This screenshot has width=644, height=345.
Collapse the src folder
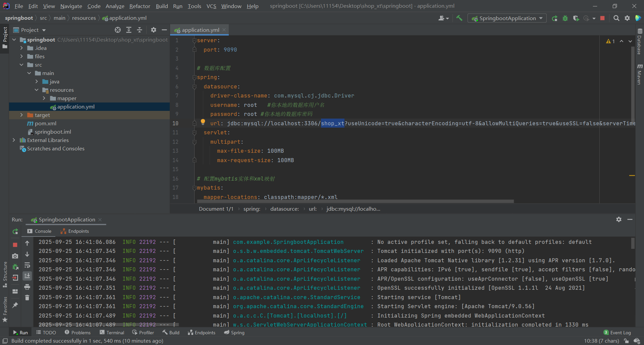[22, 65]
